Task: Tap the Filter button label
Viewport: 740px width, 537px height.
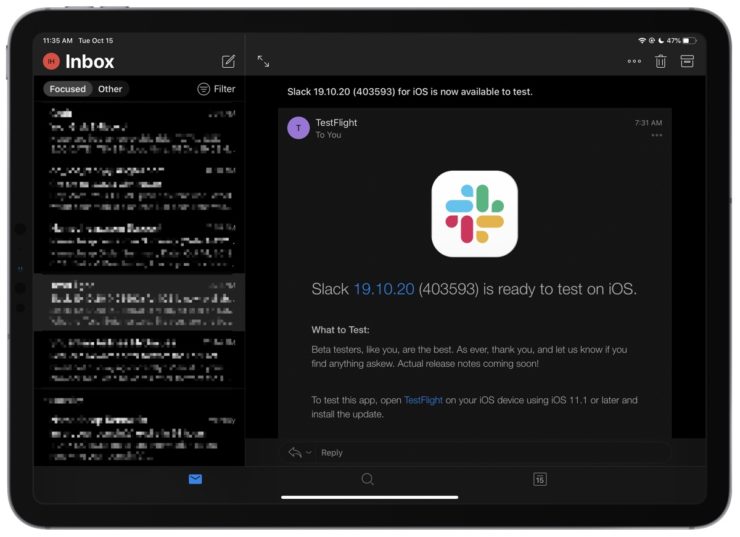Action: [224, 89]
